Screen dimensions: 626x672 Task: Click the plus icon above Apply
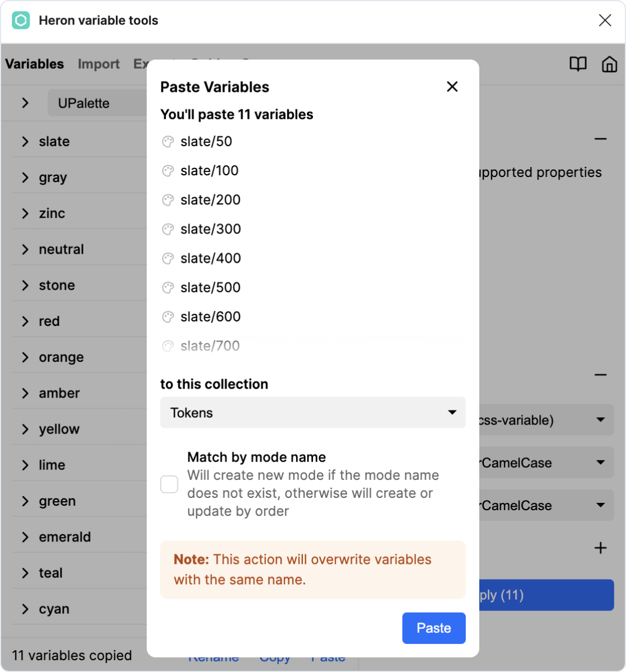[600, 548]
